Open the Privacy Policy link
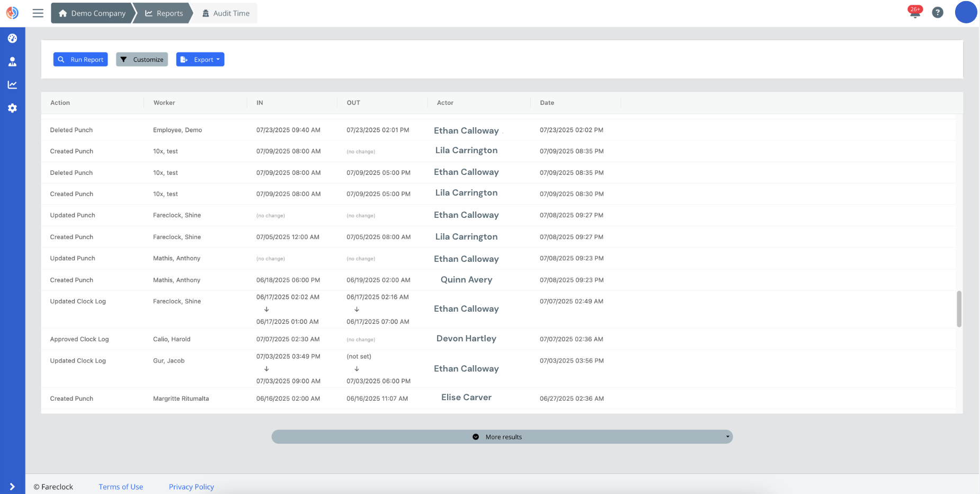Image resolution: width=980 pixels, height=494 pixels. click(191, 487)
